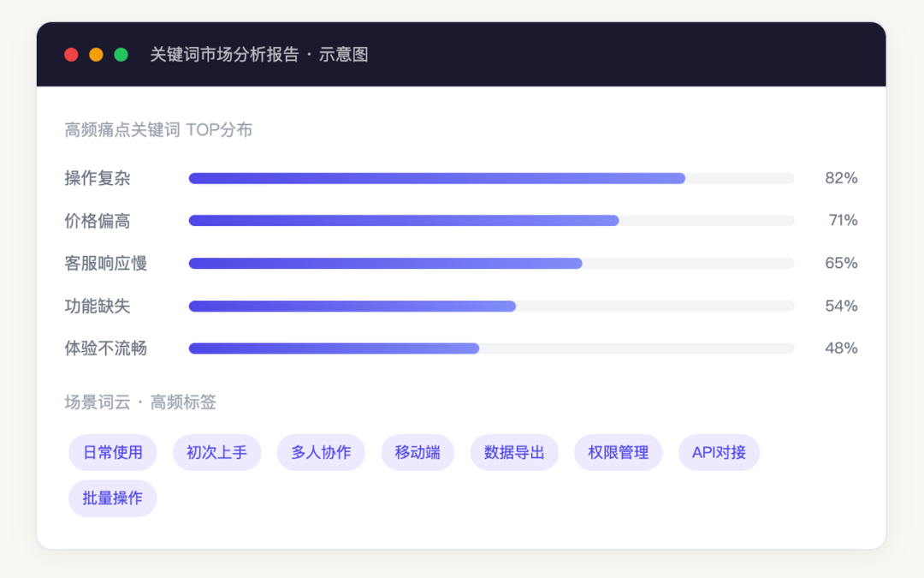Screen dimensions: 924x578
Task: Choose the 多人协作 tag
Action: click(x=321, y=452)
